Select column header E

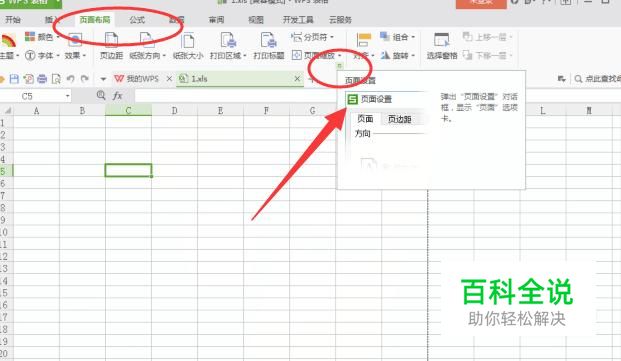pyautogui.click(x=220, y=110)
